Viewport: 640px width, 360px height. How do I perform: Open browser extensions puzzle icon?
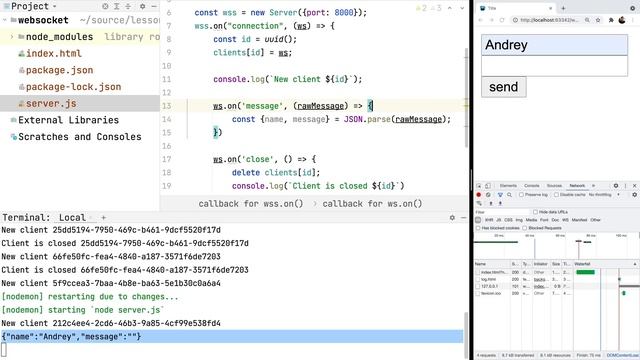point(611,20)
